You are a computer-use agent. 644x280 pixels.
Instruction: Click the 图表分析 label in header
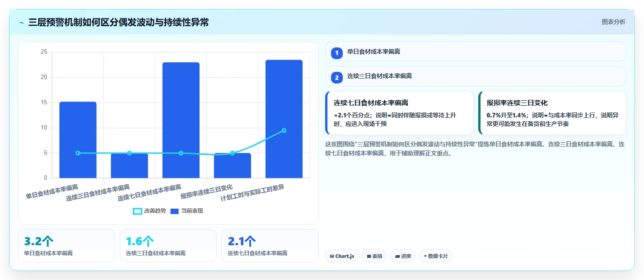point(614,22)
